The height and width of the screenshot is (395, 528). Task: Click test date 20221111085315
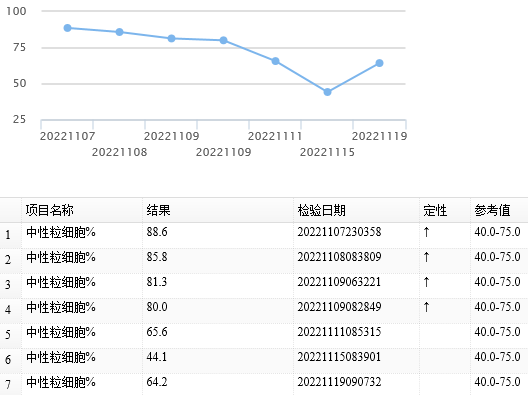click(339, 332)
